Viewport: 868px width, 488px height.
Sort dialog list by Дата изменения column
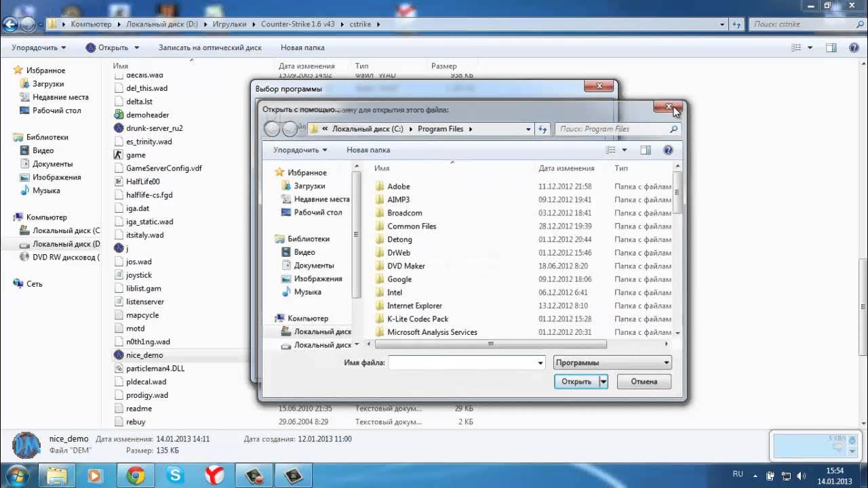pyautogui.click(x=566, y=168)
